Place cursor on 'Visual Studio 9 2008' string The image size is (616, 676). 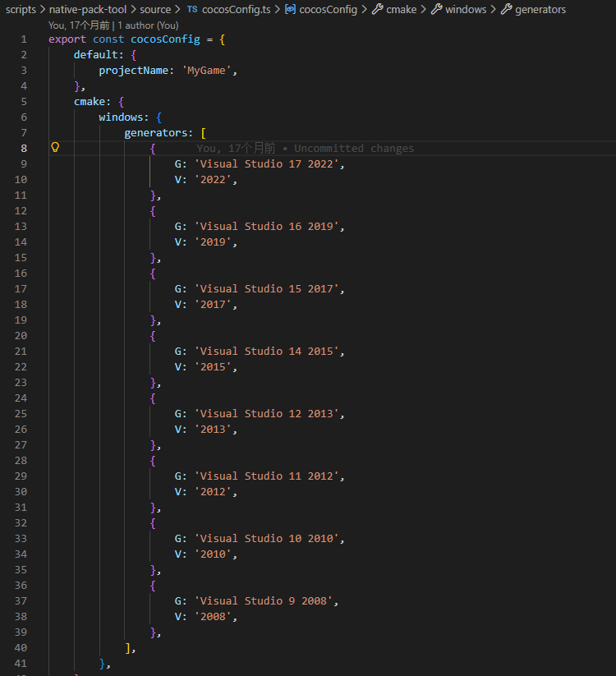264,601
